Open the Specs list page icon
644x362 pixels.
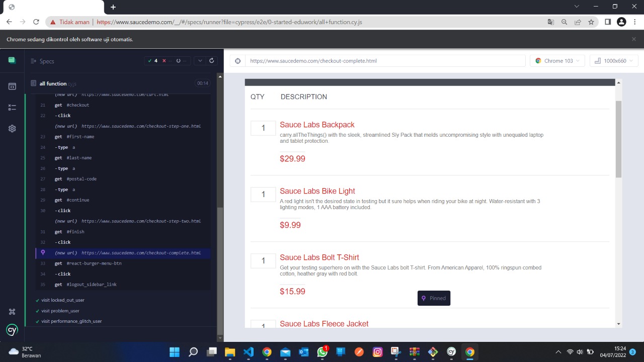(12, 86)
